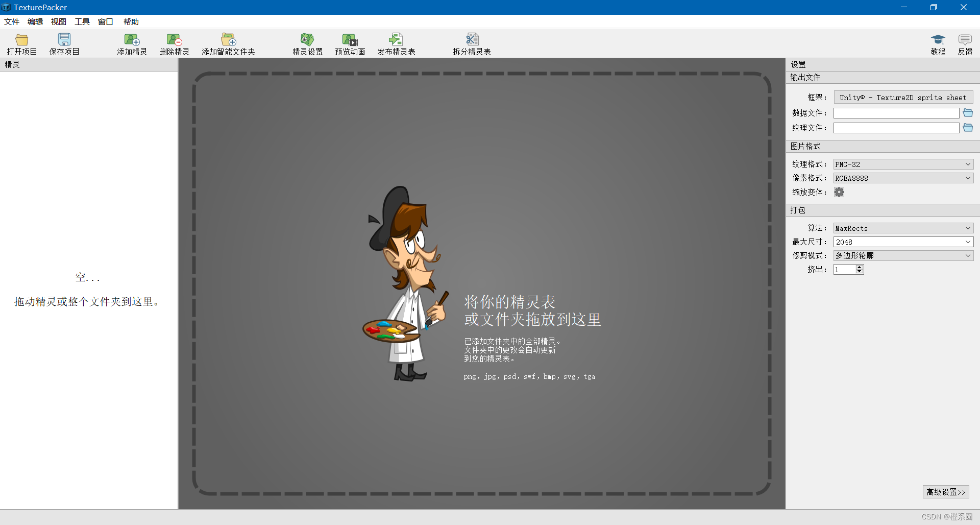Open the 教程 tutorial icon

938,40
